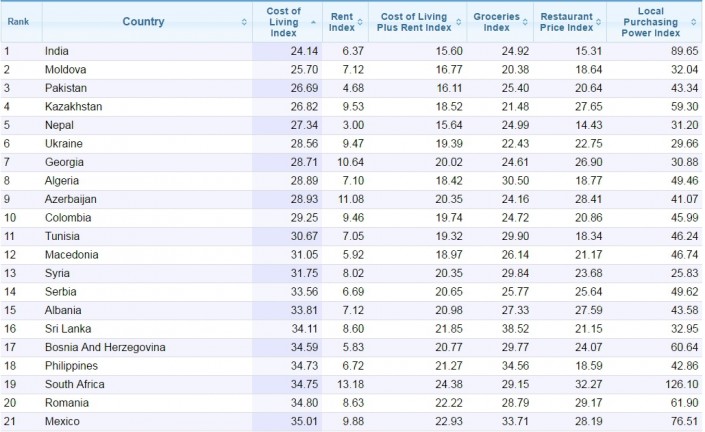Click the sort arrows beside Country header
The width and height of the screenshot is (705, 432).
tap(245, 22)
